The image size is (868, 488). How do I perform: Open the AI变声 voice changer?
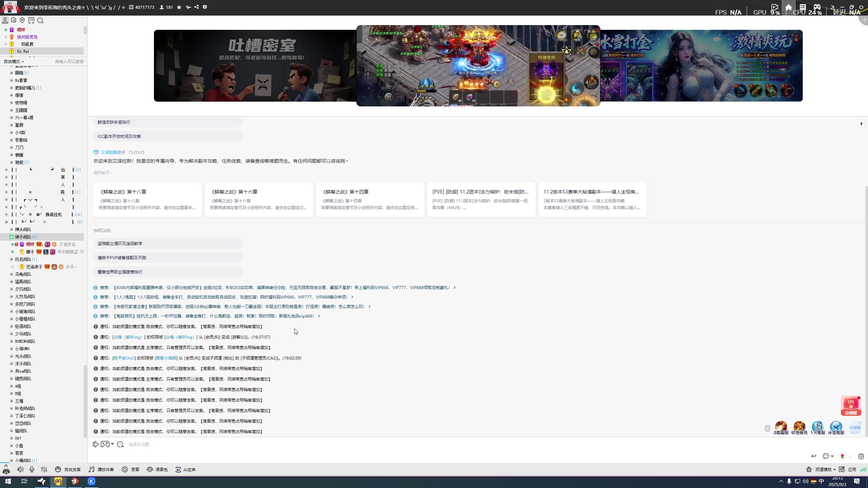185,469
